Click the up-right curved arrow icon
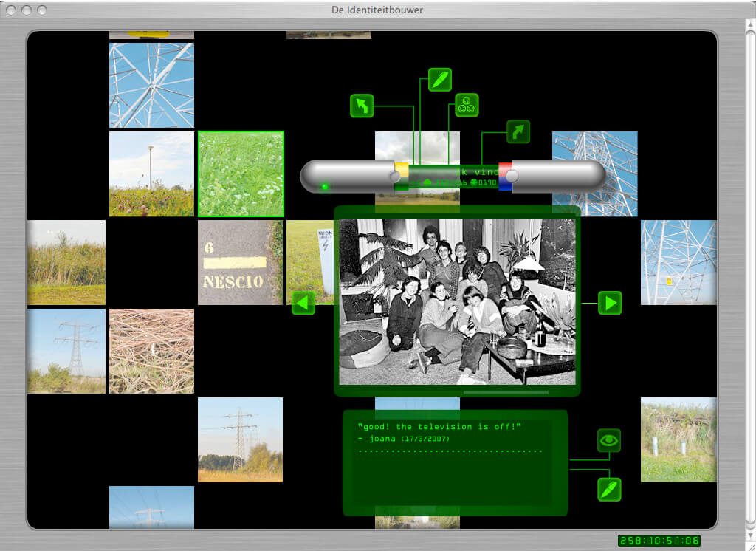Screen dimensions: 756x551 point(518,131)
